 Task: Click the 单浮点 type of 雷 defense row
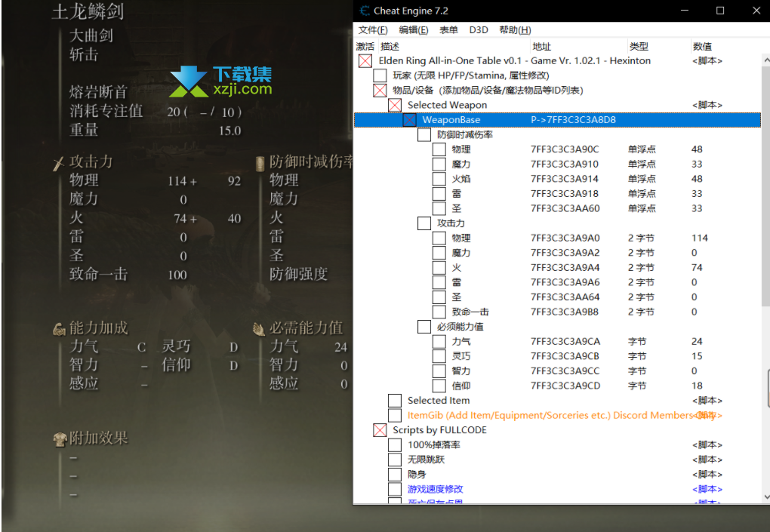pyautogui.click(x=642, y=194)
